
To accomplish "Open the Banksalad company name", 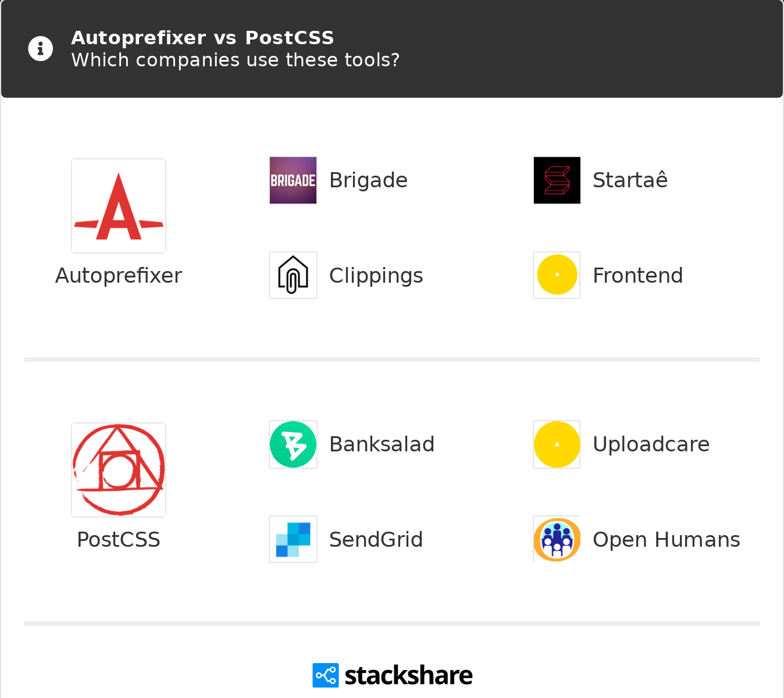I will pyautogui.click(x=382, y=444).
